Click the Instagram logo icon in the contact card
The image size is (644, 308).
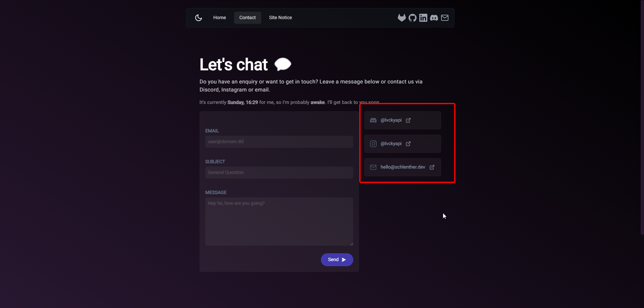point(373,144)
